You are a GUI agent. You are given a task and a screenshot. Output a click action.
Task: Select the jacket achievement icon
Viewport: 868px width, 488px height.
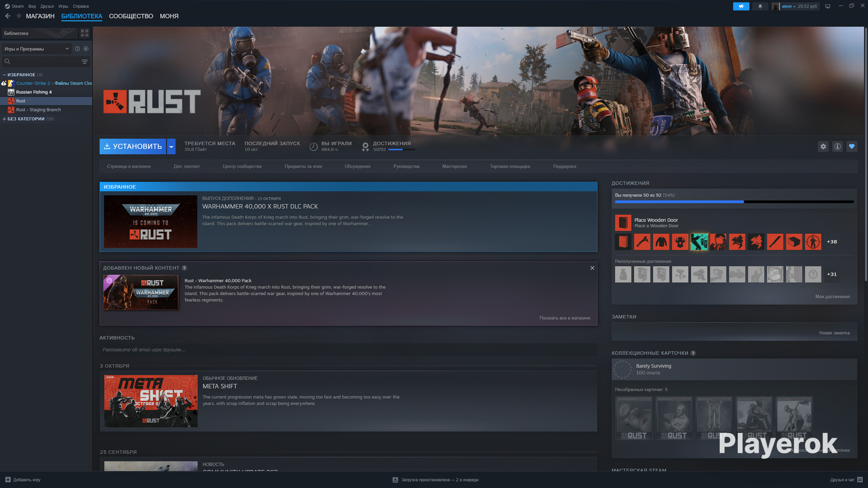pyautogui.click(x=661, y=242)
